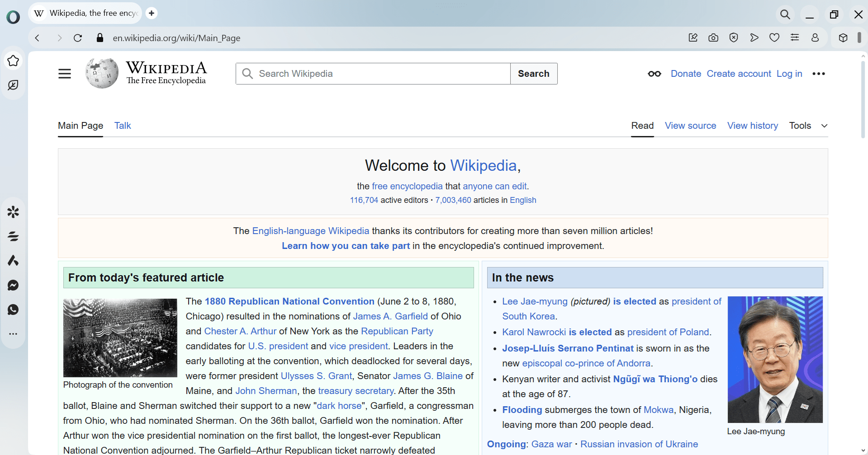Image resolution: width=868 pixels, height=455 pixels.
Task: Open the James A. Garfield link
Action: (390, 316)
